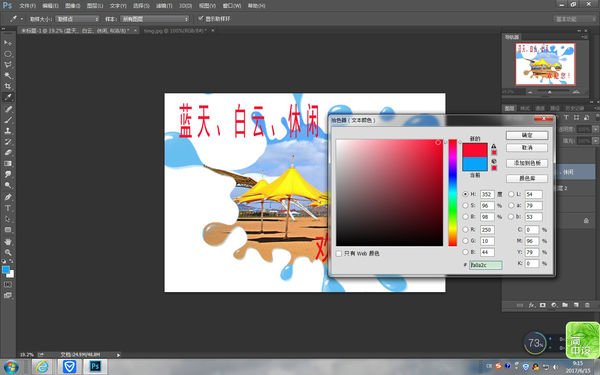Image resolution: width=600 pixels, height=375 pixels.
Task: Select the L lightness radio button
Action: click(x=511, y=194)
